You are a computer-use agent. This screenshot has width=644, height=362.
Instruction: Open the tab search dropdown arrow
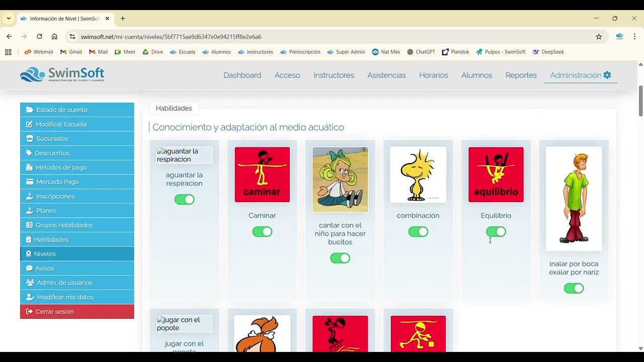[x=9, y=19]
